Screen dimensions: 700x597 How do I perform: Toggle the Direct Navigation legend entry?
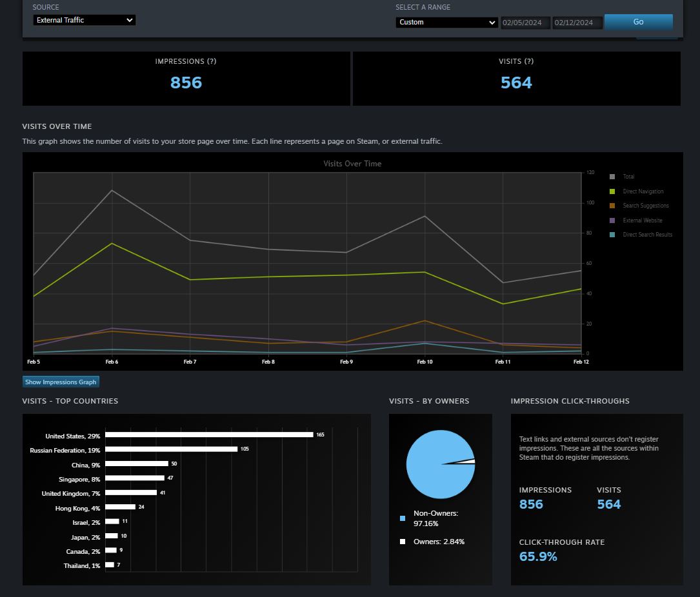643,191
